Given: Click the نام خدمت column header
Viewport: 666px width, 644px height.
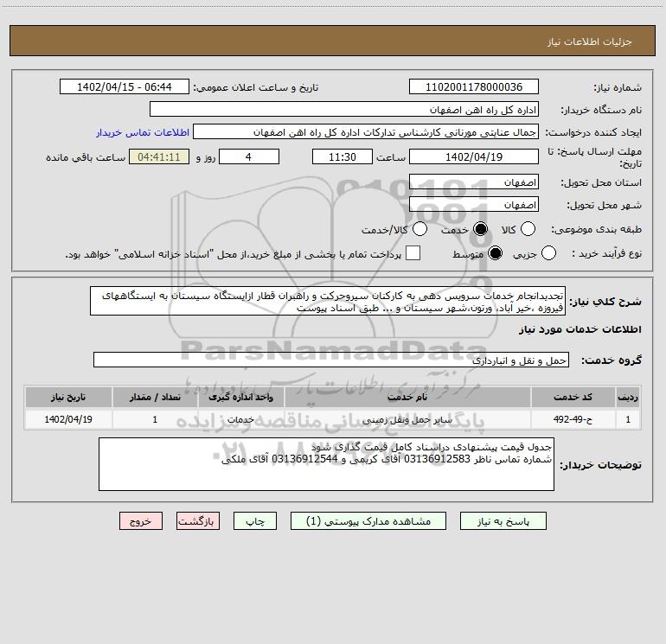Looking at the screenshot, I should point(407,398).
